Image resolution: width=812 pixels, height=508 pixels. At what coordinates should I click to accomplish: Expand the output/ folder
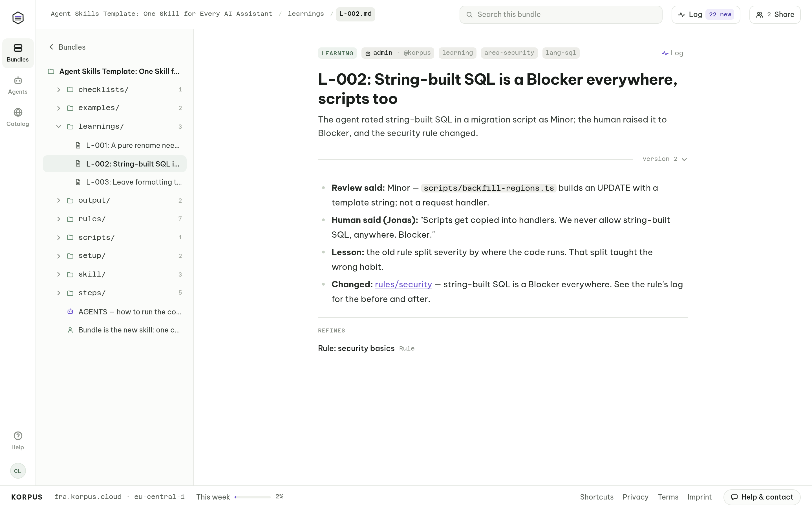click(59, 201)
